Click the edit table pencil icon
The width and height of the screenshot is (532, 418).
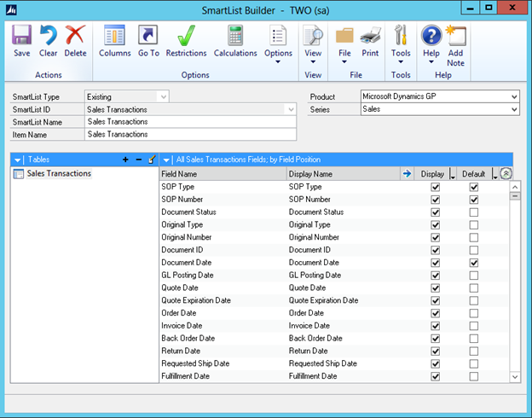click(x=152, y=159)
